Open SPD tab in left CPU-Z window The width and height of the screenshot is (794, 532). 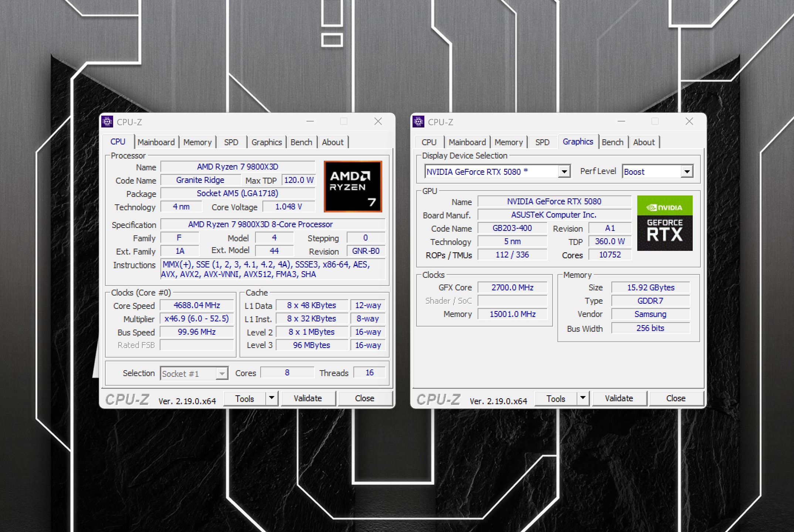tap(231, 142)
